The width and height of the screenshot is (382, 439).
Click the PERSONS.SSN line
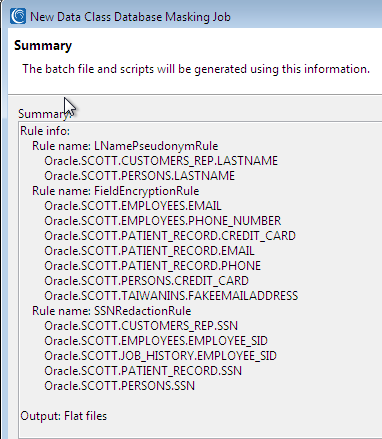click(119, 386)
